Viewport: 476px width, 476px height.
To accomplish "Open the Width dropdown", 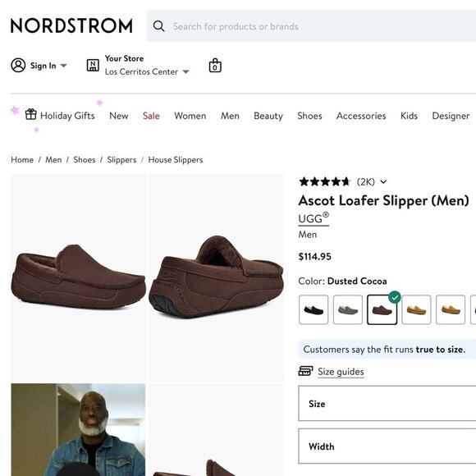I will click(387, 446).
